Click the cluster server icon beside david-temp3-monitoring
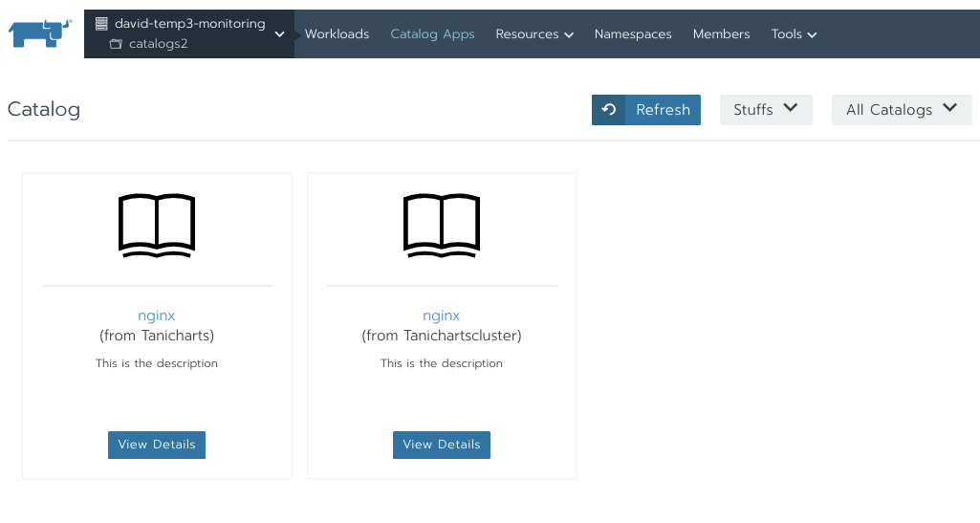 [101, 24]
